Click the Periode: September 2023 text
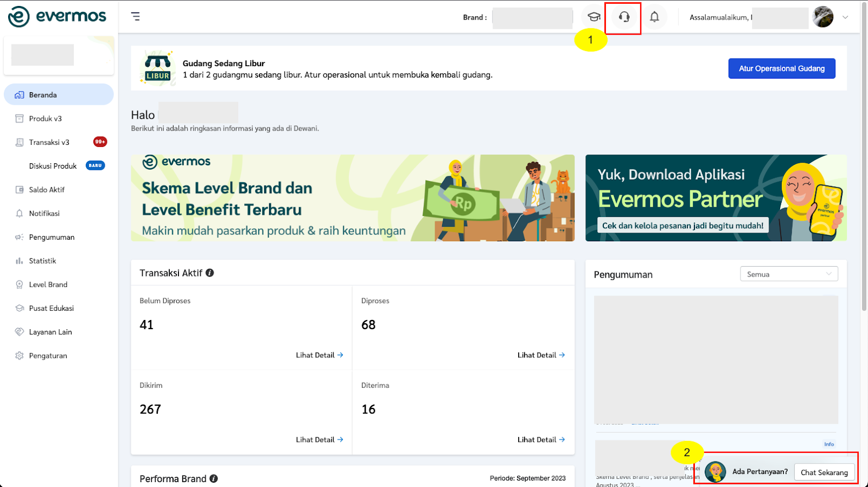Viewport: 868px width, 487px height. pyautogui.click(x=527, y=478)
